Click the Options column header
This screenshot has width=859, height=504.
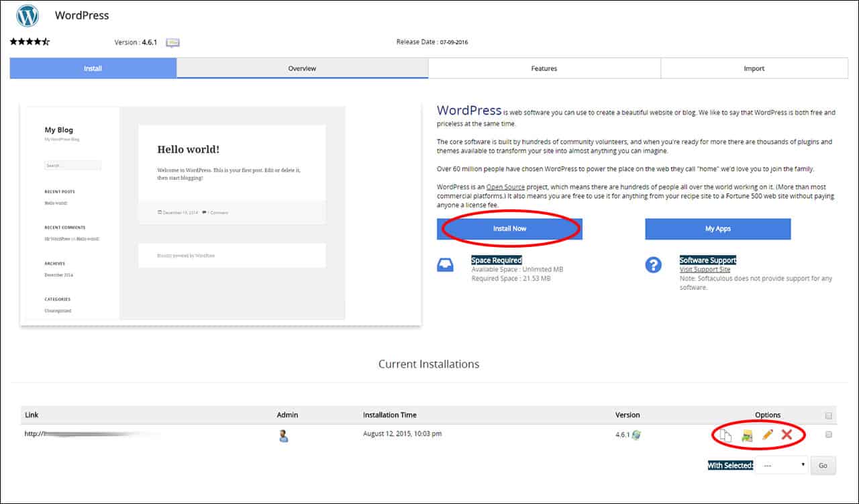coord(768,415)
